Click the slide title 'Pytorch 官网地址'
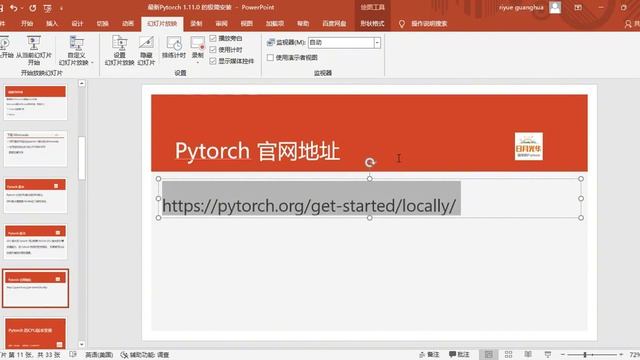Image resolution: width=640 pixels, height=360 pixels. coord(258,151)
